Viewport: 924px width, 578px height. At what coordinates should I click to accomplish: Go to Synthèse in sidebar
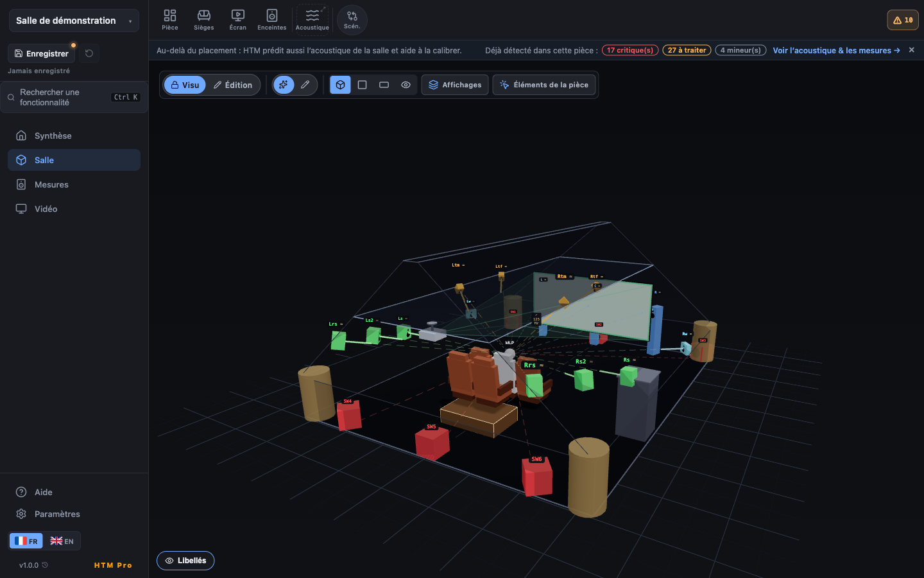(74, 136)
